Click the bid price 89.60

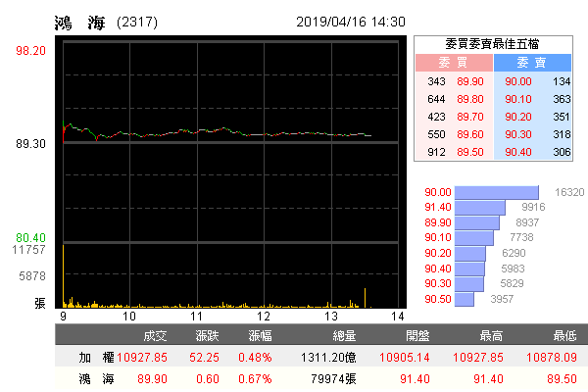coord(470,134)
